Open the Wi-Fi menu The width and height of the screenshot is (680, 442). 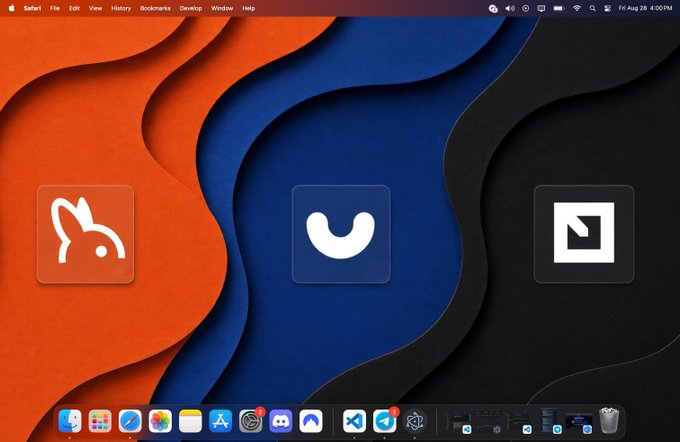click(577, 8)
